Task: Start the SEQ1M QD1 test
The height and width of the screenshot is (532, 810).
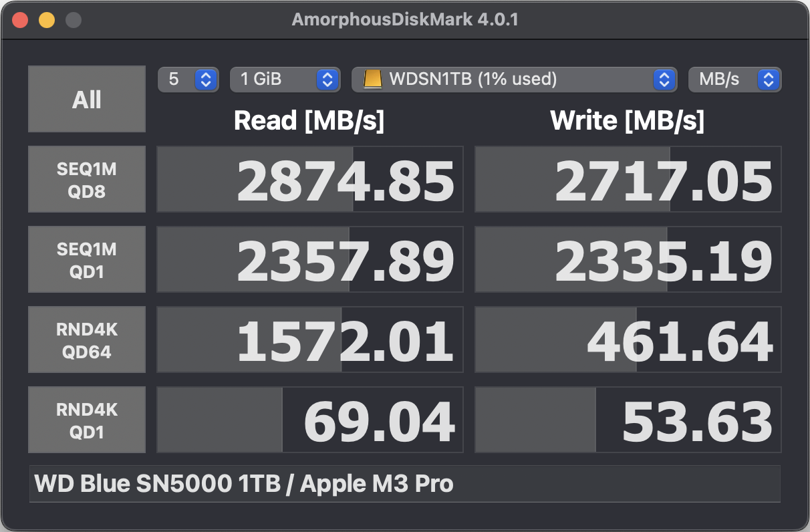Action: point(87,259)
